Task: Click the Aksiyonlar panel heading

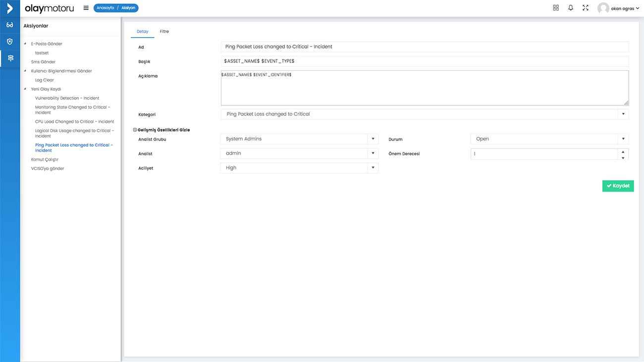Action: [36, 26]
